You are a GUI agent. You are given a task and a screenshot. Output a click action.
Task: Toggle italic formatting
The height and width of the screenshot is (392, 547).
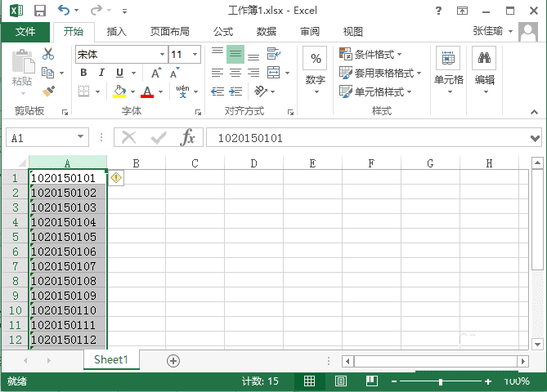[x=101, y=73]
